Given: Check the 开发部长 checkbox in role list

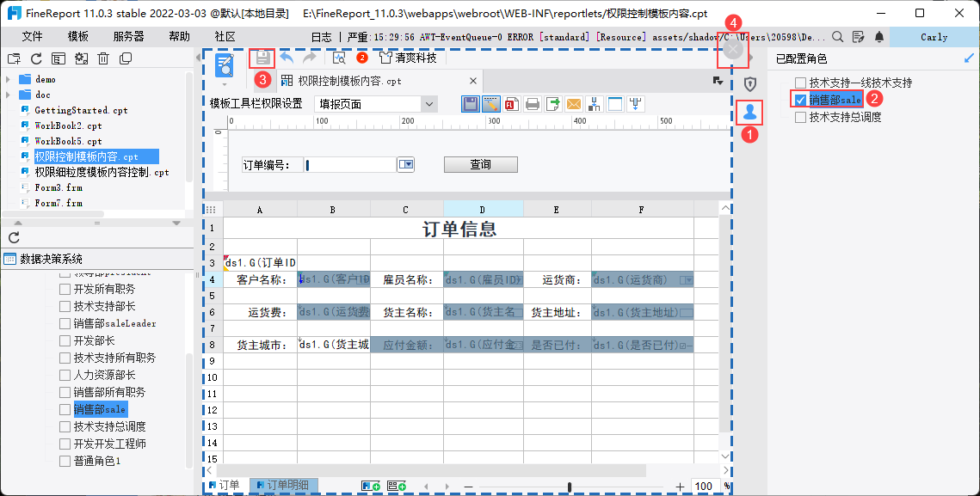Looking at the screenshot, I should 65,340.
